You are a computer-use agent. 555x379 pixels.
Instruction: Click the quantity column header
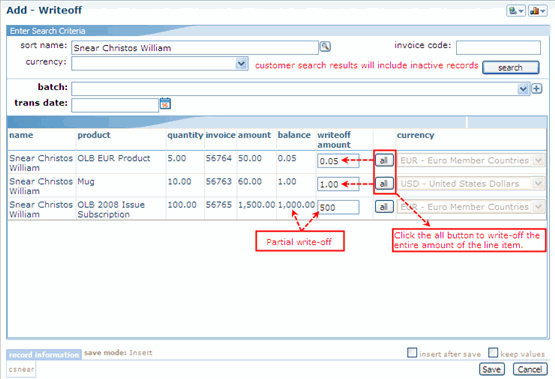[185, 135]
